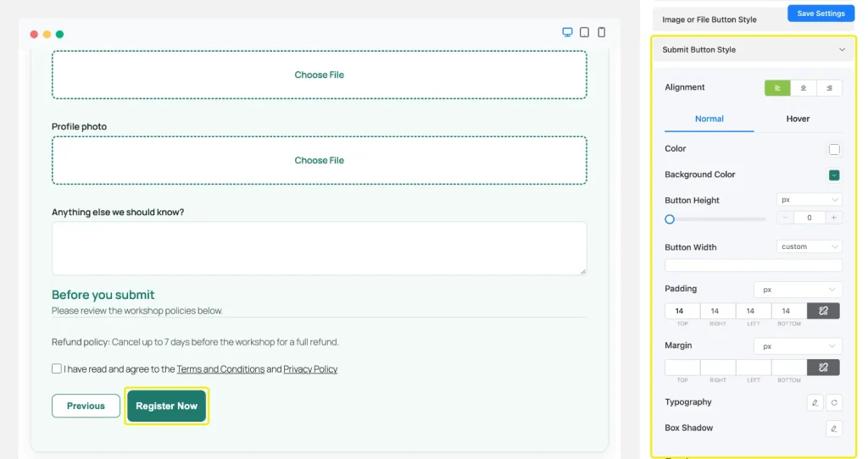Switch to desktop preview icon
Viewport: 868px width, 459px height.
567,32
